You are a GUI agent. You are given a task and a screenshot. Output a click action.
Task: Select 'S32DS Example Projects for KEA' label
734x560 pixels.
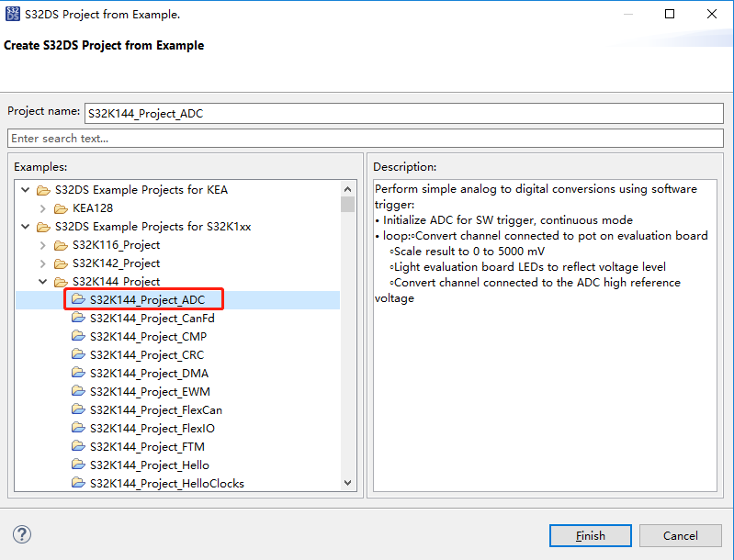pyautogui.click(x=141, y=190)
